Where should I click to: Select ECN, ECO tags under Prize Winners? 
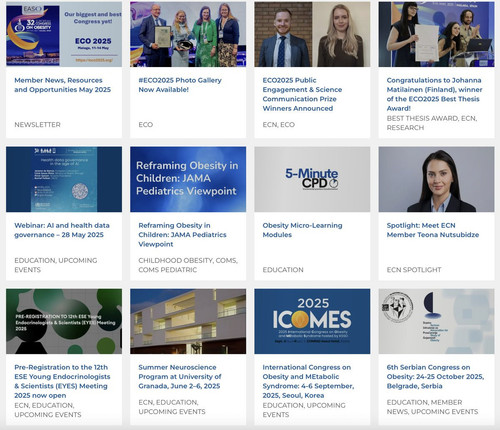(x=279, y=125)
